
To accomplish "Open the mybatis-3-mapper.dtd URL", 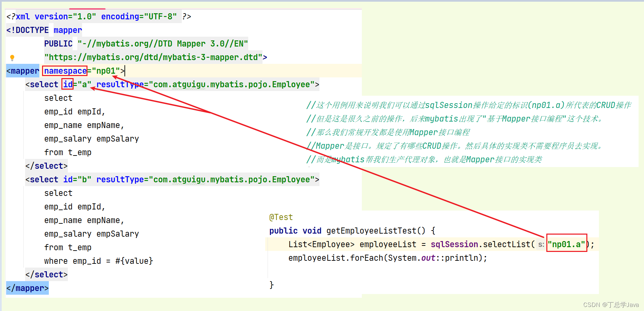I will (153, 57).
